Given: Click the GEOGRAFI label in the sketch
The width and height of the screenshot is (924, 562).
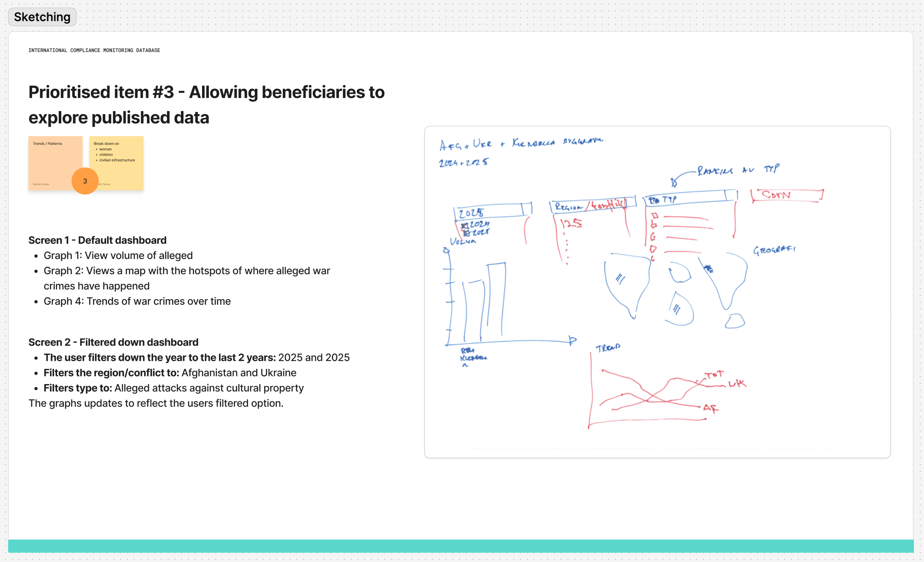Looking at the screenshot, I should point(775,249).
